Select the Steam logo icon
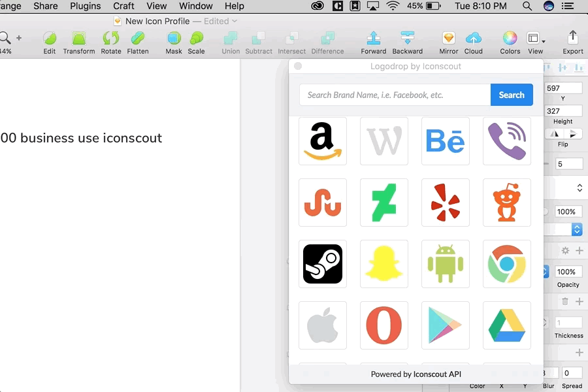Image resolution: width=588 pixels, height=392 pixels. pyautogui.click(x=323, y=264)
